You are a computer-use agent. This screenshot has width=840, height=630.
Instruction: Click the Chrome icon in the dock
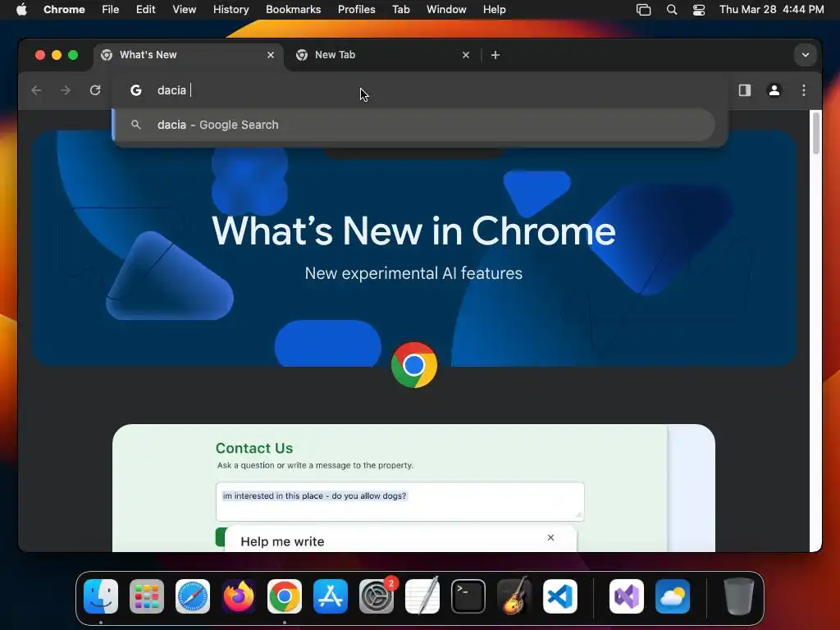click(x=285, y=596)
